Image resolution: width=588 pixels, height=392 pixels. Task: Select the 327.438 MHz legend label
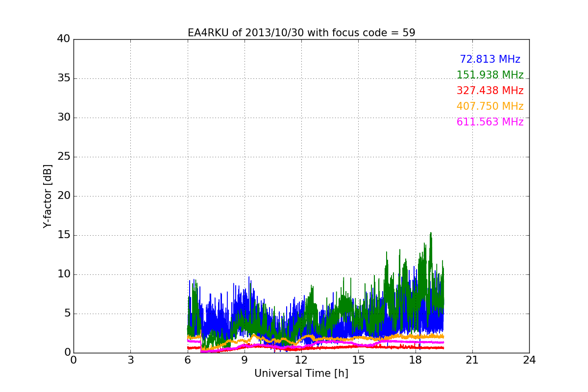click(x=490, y=91)
